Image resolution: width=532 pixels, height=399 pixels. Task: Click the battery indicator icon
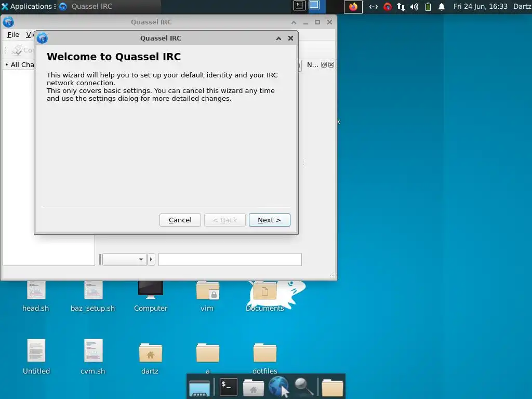pyautogui.click(x=428, y=6)
